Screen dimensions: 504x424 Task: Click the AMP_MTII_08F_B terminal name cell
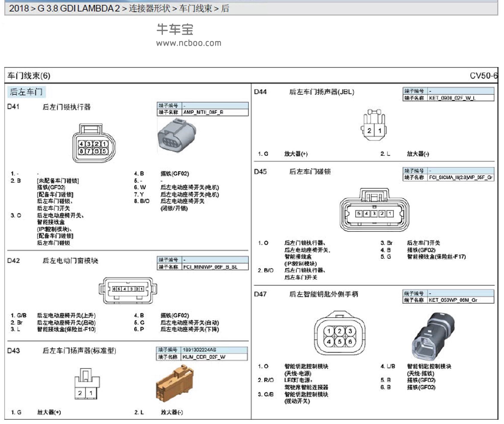pos(215,112)
